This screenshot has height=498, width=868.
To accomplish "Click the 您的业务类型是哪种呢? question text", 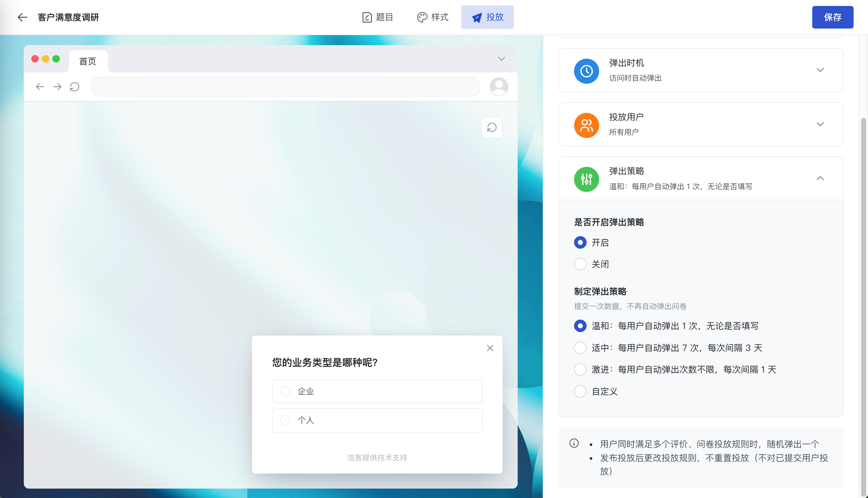I will (x=325, y=363).
